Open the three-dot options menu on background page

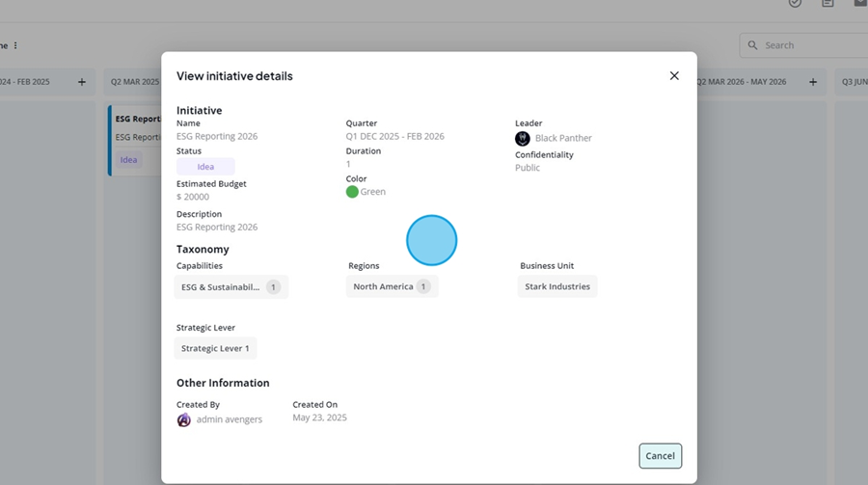click(15, 45)
